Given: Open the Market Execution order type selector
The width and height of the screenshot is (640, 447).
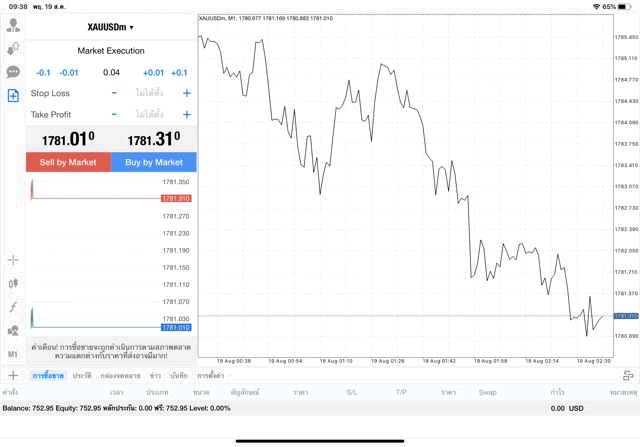Looking at the screenshot, I should point(111,51).
